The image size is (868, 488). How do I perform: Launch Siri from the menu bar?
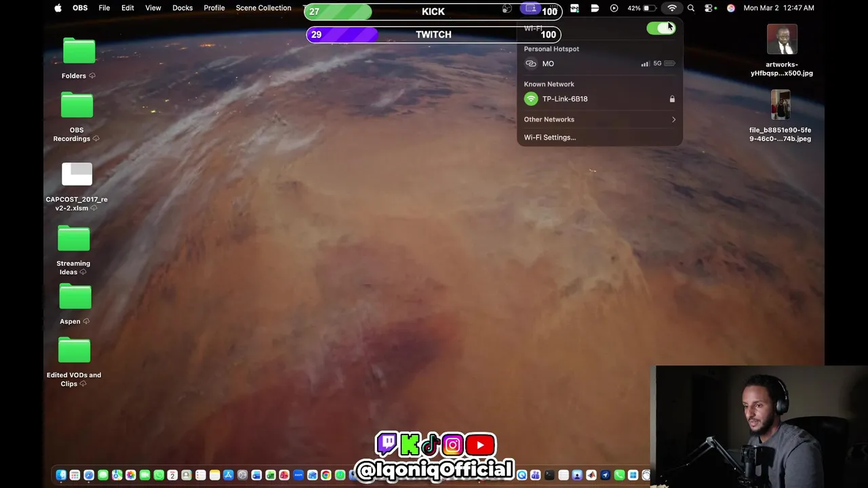tap(730, 8)
